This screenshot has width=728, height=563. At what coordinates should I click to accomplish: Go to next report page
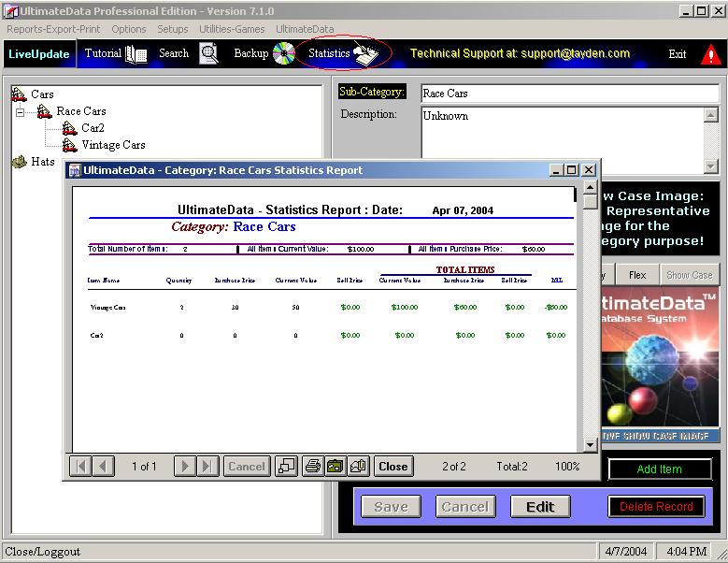coord(186,466)
